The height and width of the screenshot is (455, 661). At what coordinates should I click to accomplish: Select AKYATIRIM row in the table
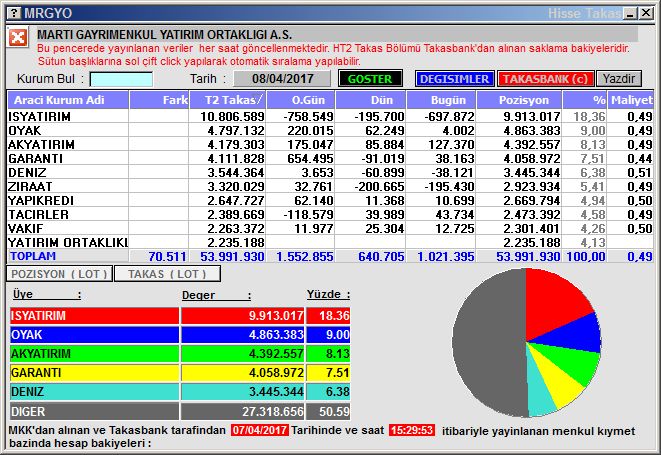(x=330, y=144)
